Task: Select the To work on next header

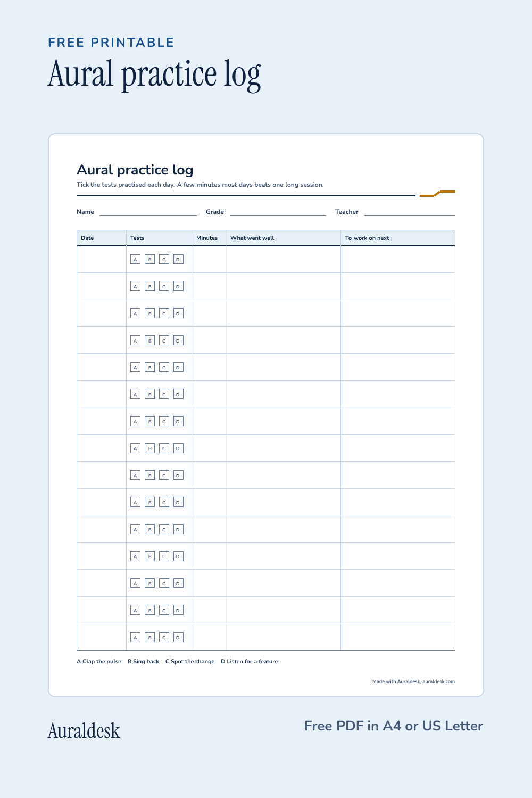Action: click(x=398, y=238)
